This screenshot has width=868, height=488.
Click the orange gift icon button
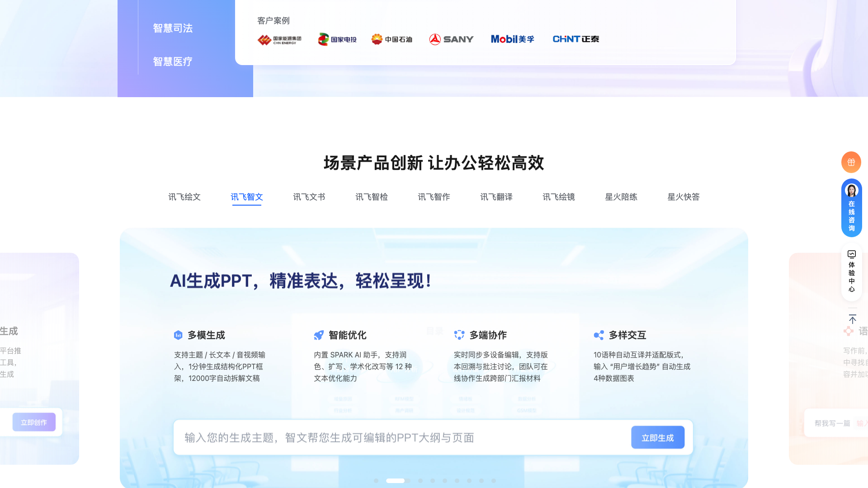[851, 162]
